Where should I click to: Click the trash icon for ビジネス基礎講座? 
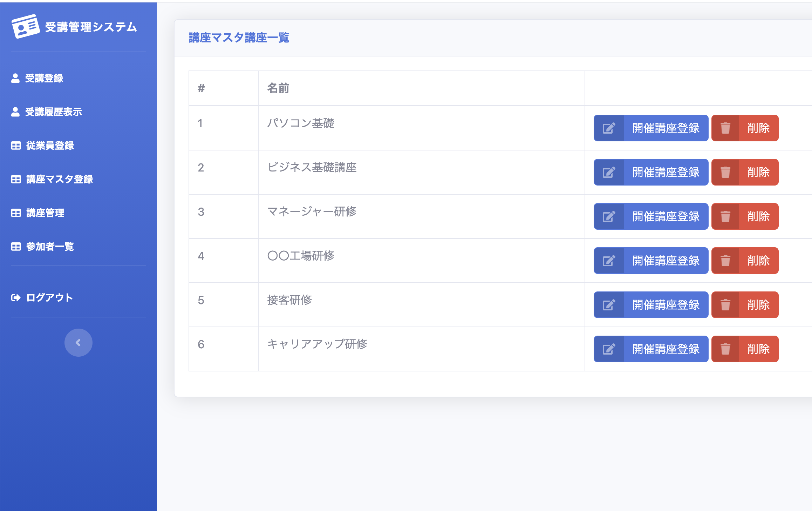pyautogui.click(x=725, y=172)
